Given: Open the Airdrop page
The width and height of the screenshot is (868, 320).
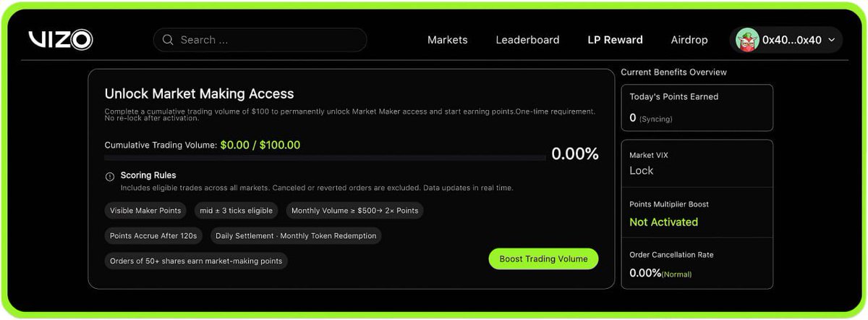Looking at the screenshot, I should tap(689, 40).
